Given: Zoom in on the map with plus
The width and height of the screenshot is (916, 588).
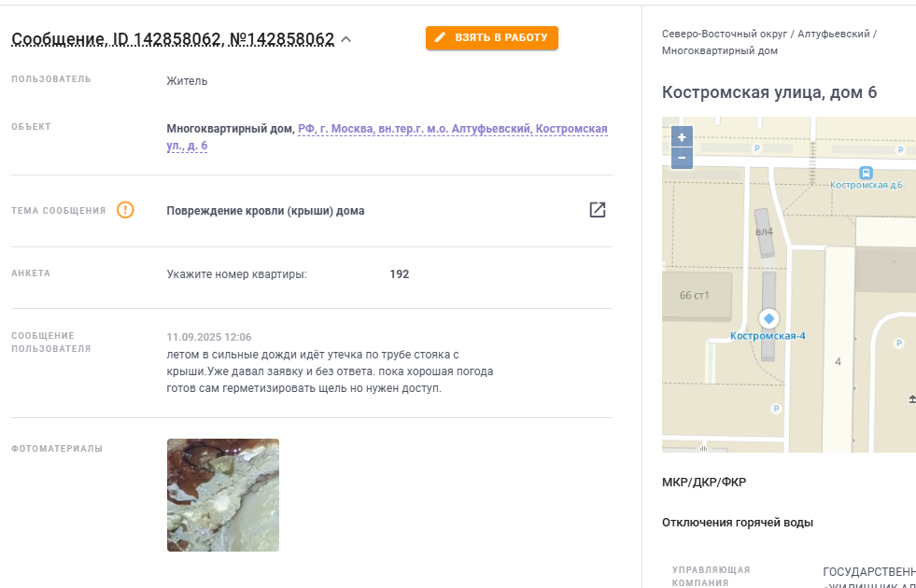Looking at the screenshot, I should click(x=682, y=137).
